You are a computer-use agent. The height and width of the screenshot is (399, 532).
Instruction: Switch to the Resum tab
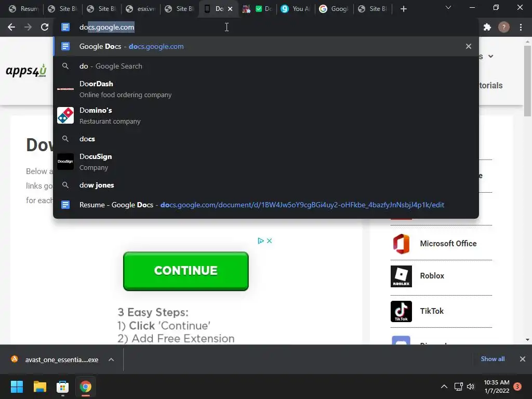pyautogui.click(x=24, y=9)
